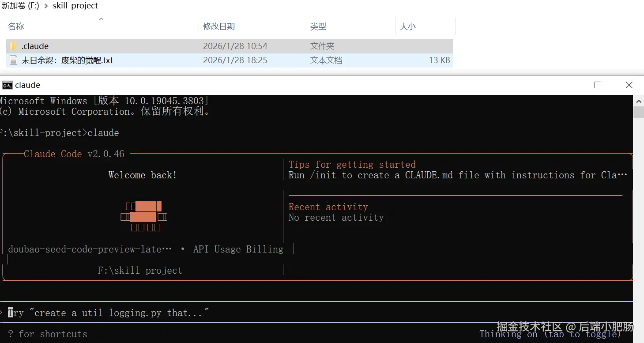
Task: Click the Microsoft Windows version line
Action: click(x=105, y=101)
